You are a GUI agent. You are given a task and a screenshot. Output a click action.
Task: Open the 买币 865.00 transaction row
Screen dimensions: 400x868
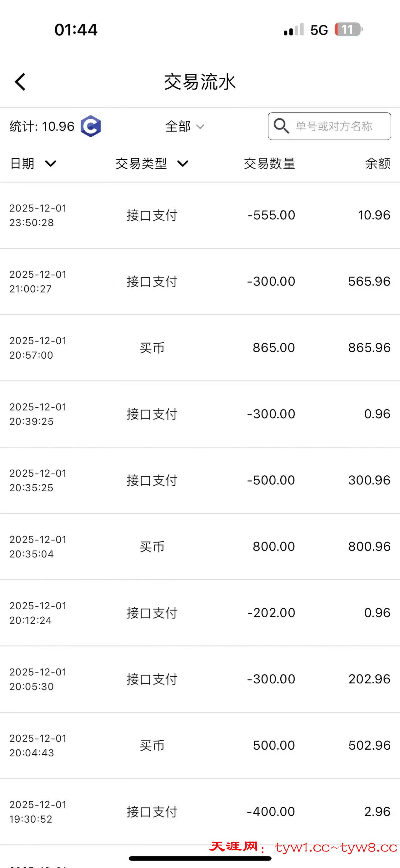(200, 348)
